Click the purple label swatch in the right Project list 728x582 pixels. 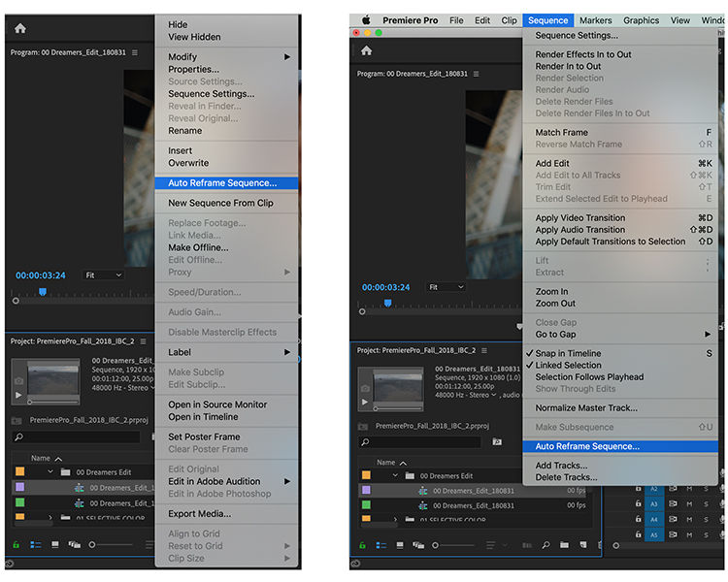366,490
